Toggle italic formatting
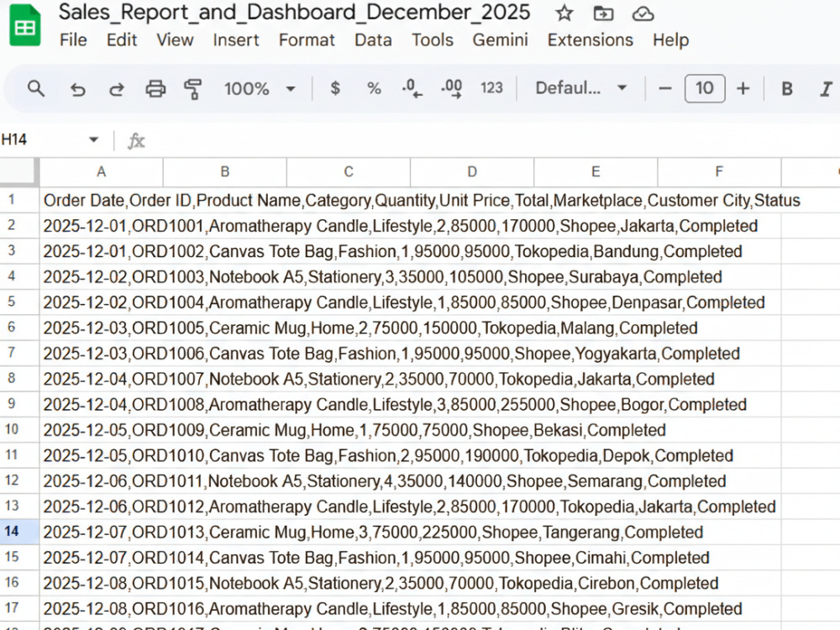This screenshot has width=840, height=630. click(x=826, y=88)
